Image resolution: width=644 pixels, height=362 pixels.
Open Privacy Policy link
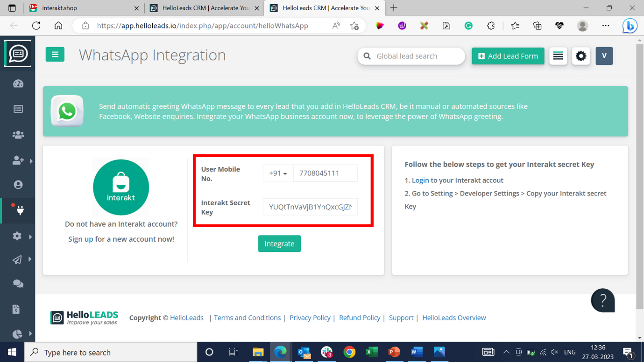[x=310, y=318]
